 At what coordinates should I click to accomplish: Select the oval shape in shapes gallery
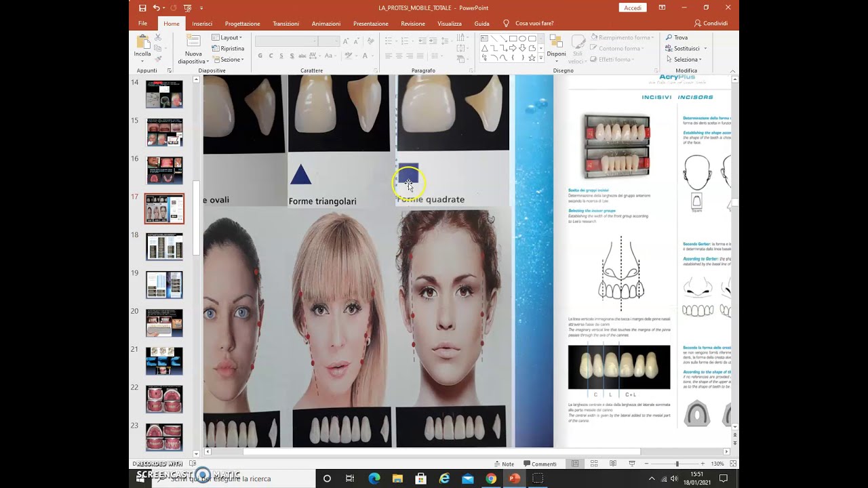(x=523, y=39)
